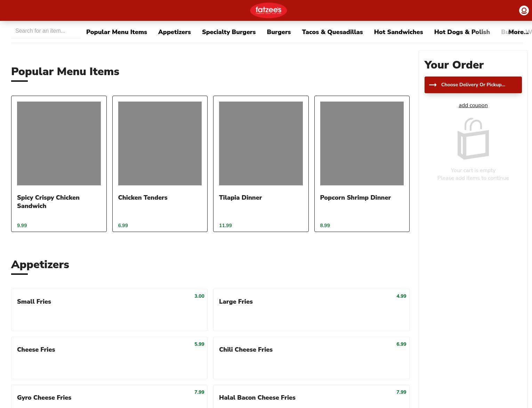Pick Chili Cheese Fries item
Viewport: 532px width, 408px height.
click(311, 358)
